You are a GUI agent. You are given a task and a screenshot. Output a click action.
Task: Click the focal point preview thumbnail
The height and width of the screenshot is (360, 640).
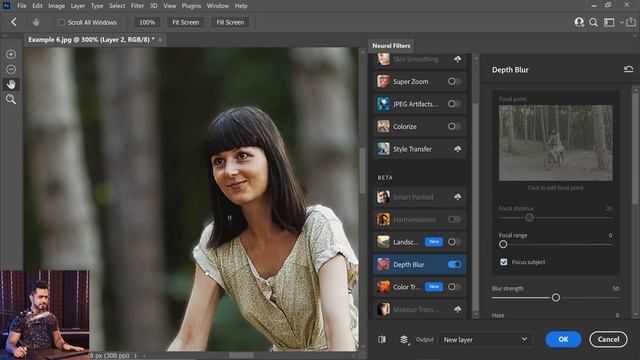pyautogui.click(x=556, y=143)
